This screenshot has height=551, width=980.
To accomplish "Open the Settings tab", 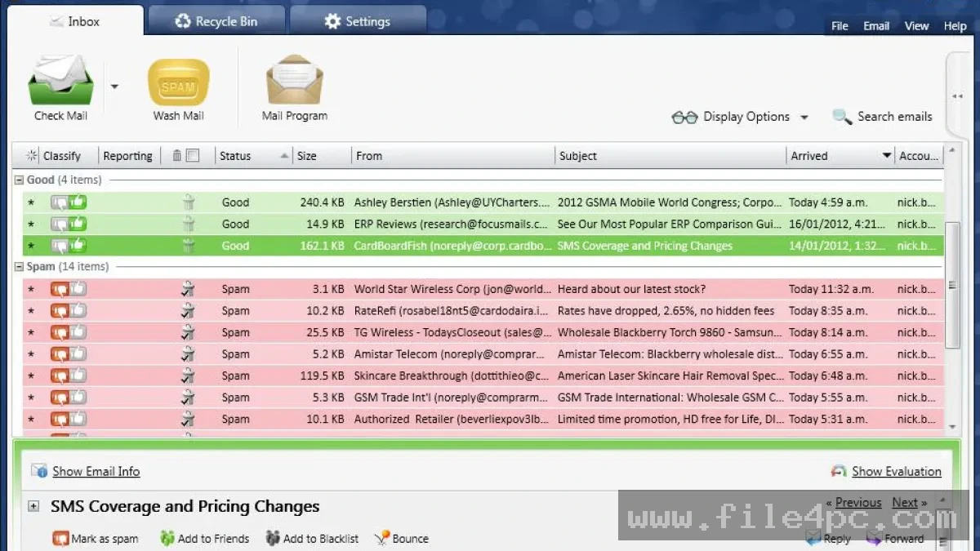I will (358, 21).
